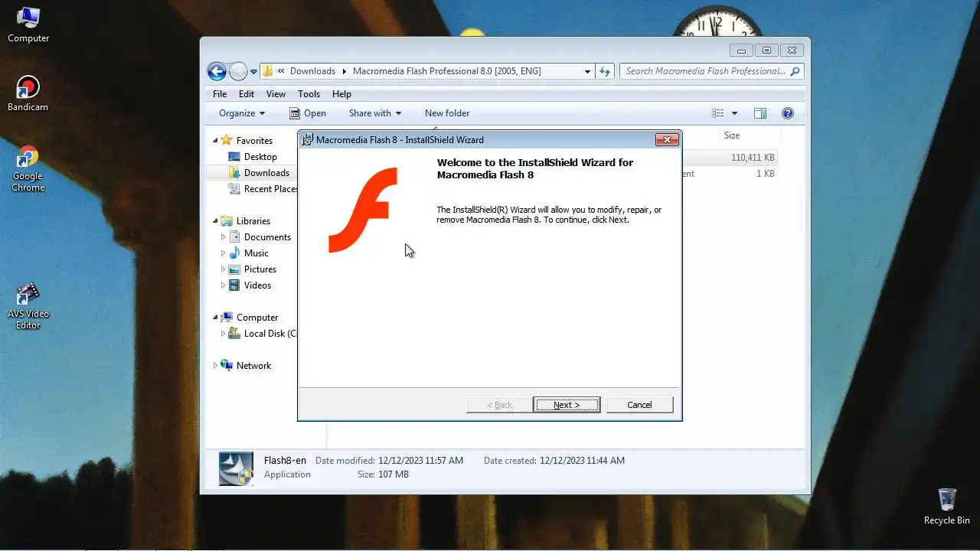Viewport: 980px width, 551px height.
Task: Click New folder in the toolbar
Action: click(447, 113)
